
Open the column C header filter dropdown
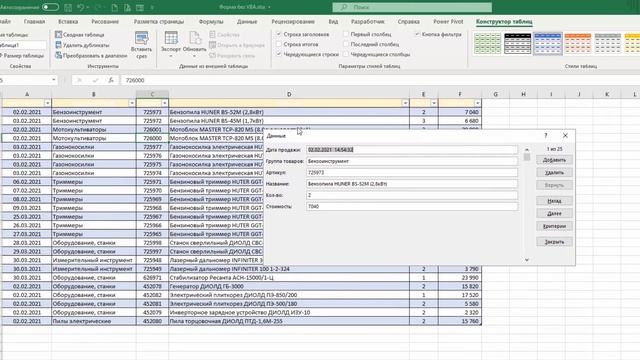point(164,103)
